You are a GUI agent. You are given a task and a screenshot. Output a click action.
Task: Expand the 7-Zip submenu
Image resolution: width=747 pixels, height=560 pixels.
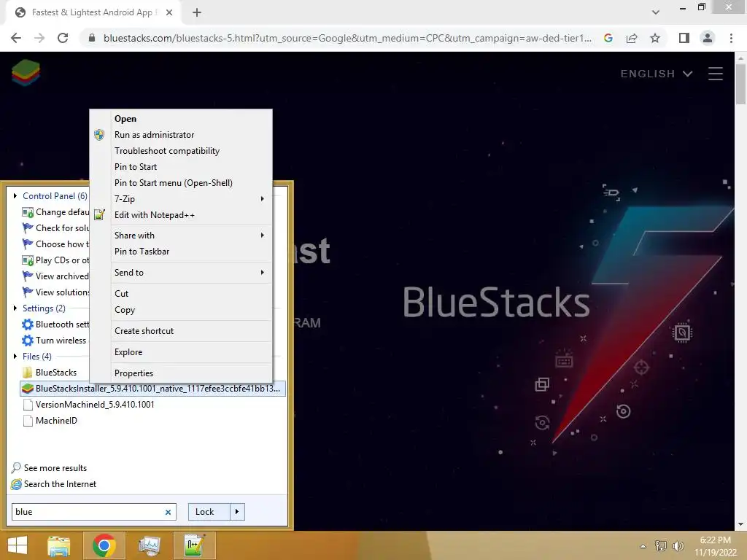click(x=181, y=199)
